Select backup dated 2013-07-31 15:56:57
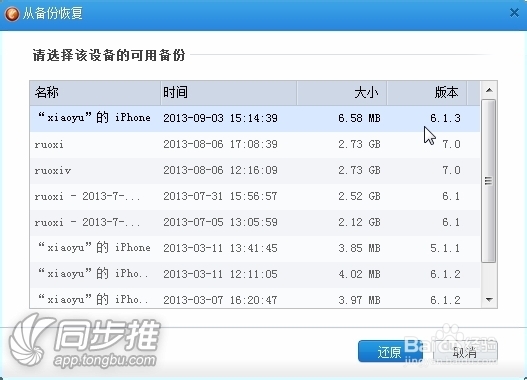527x380 pixels. click(255, 196)
